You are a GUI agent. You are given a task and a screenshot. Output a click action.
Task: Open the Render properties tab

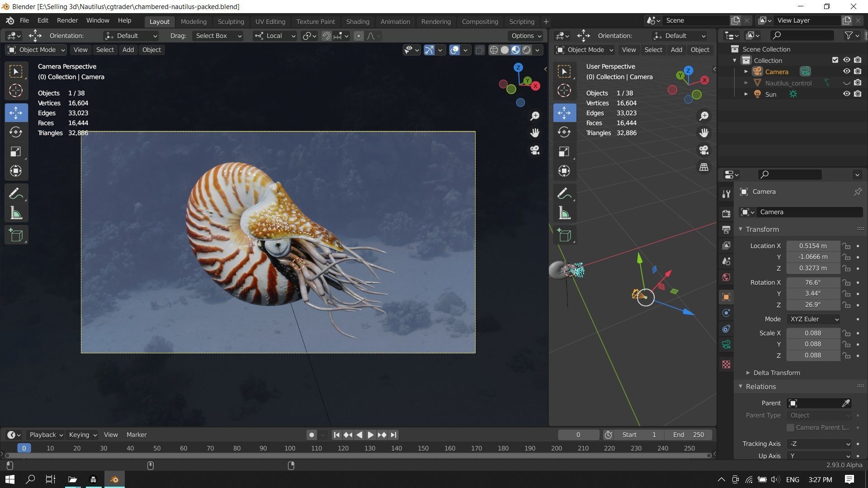[x=726, y=214]
